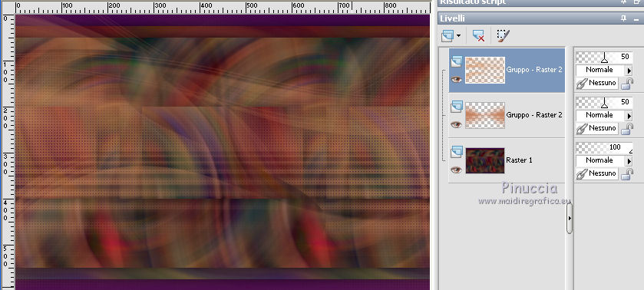
Task: Click layer type icon of Raster 1
Action: click(456, 153)
